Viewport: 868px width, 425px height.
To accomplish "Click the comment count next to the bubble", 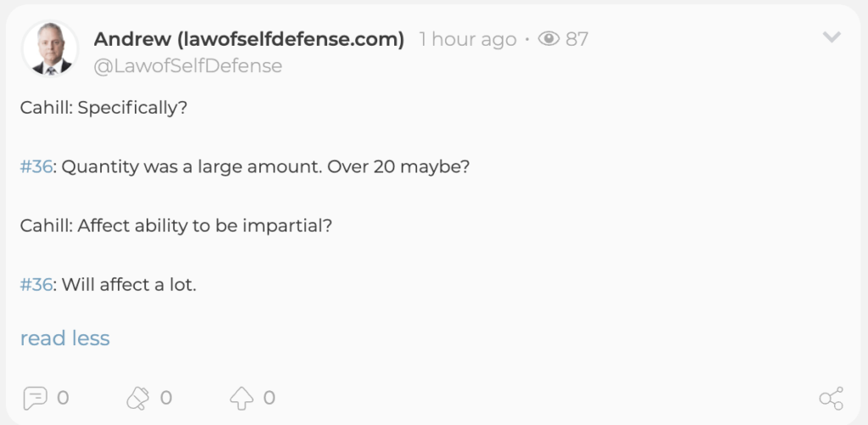I will pos(63,397).
